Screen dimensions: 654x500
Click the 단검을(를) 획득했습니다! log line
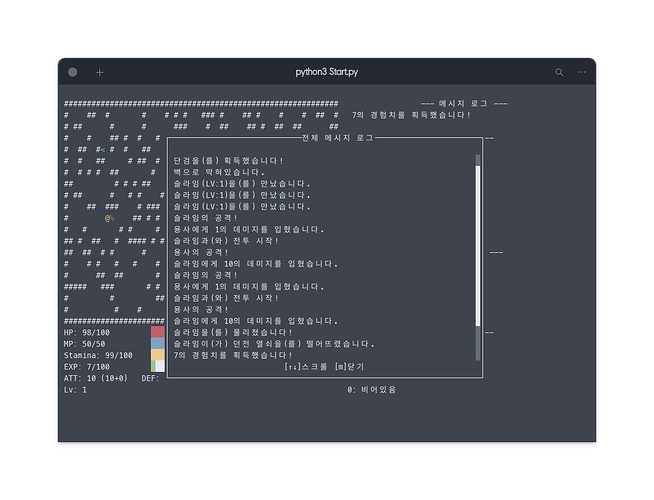tap(228, 161)
